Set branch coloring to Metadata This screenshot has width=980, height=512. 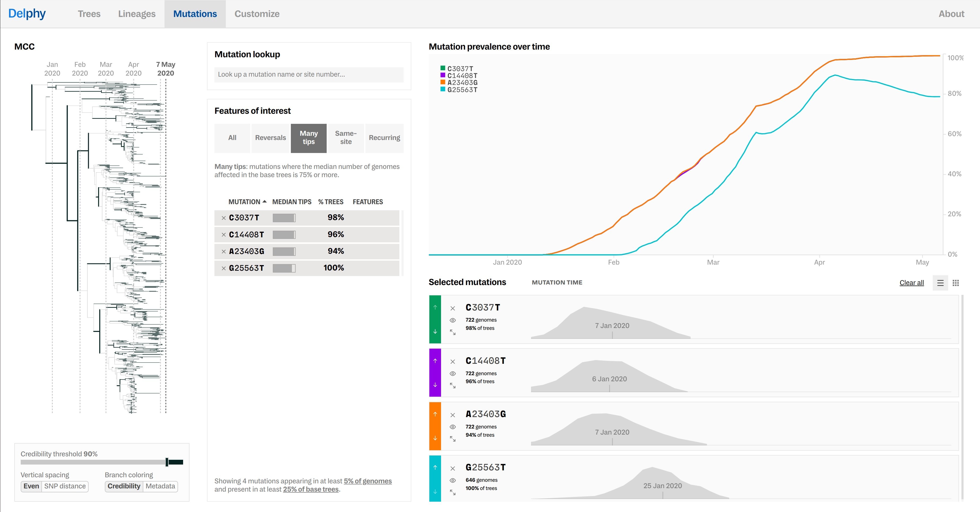click(x=160, y=486)
